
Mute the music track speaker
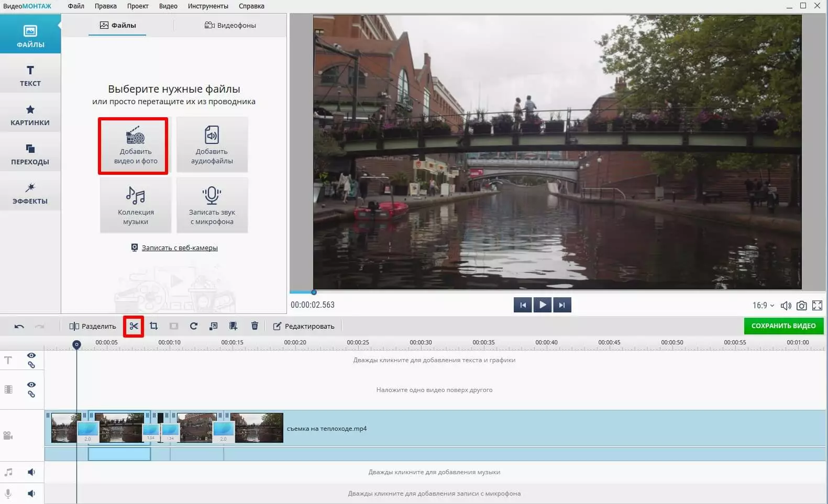31,472
